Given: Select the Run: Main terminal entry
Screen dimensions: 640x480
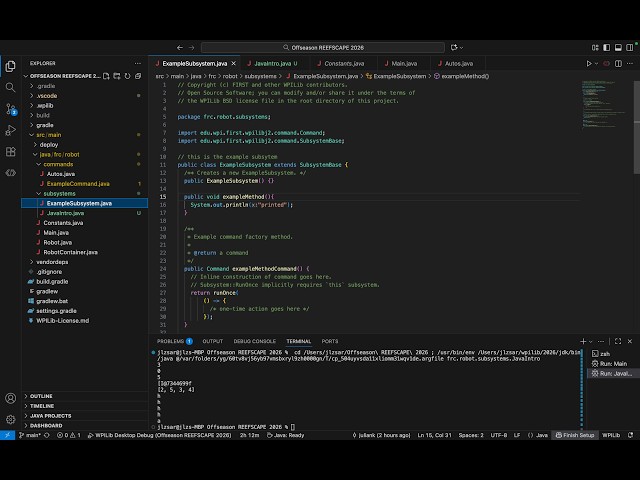Looking at the screenshot, I should [x=611, y=364].
